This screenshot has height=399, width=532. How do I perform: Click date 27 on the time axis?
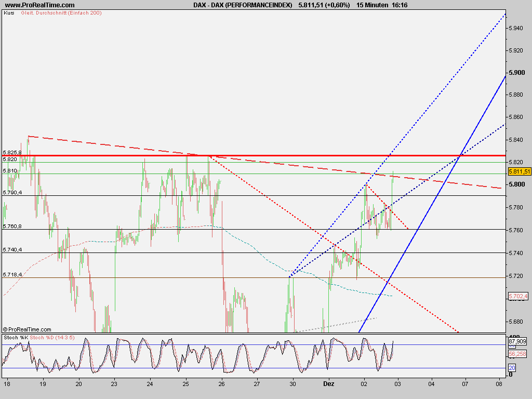pyautogui.click(x=257, y=384)
